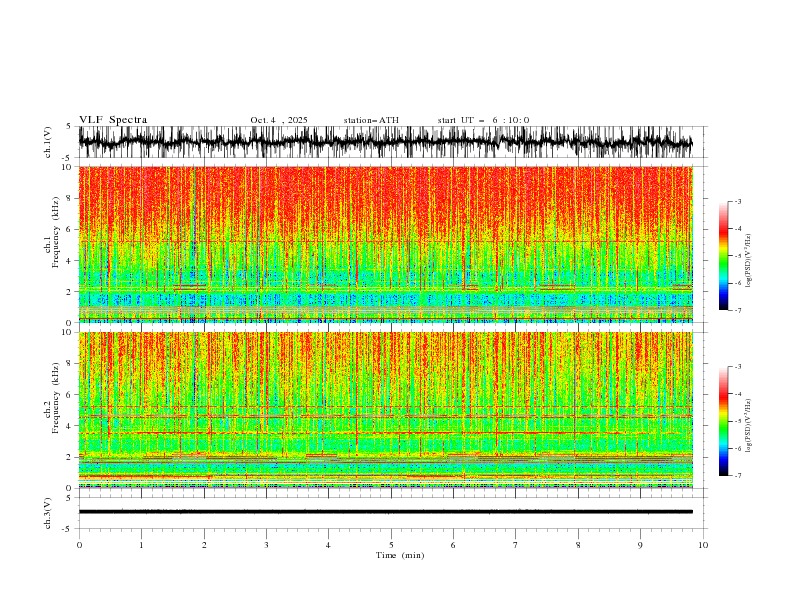Click the ch.1 spectrogram PSD color bar
This screenshot has height=612, width=792.
(x=723, y=256)
